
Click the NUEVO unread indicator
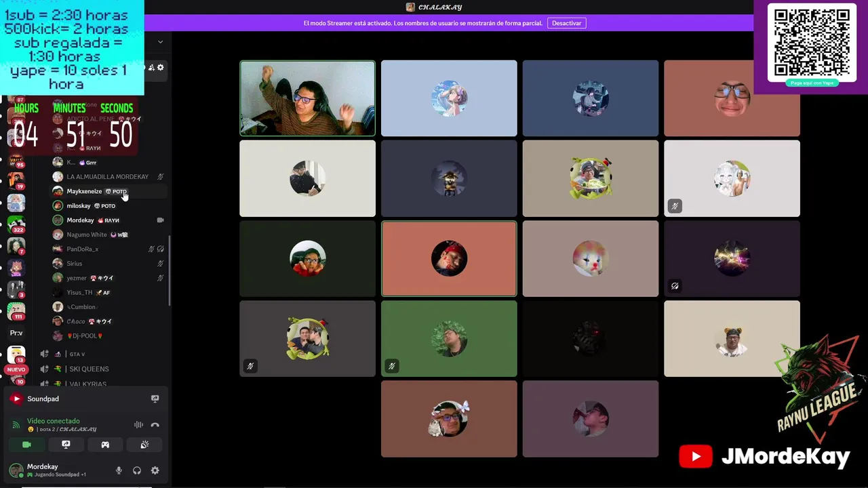(x=16, y=369)
